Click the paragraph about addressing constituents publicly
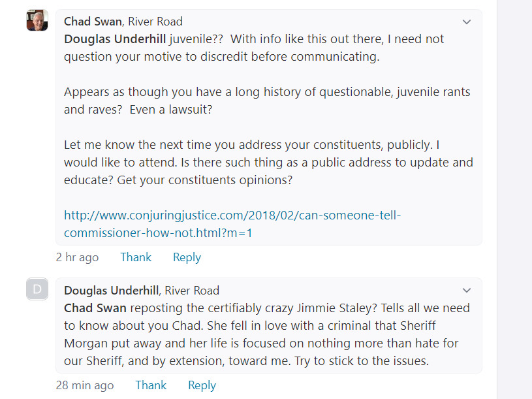The width and height of the screenshot is (532, 399). (268, 162)
